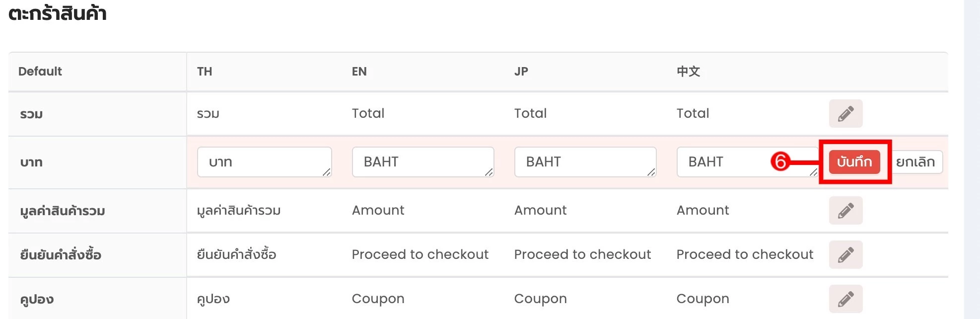Viewport: 980px width, 319px height.
Task: Edit the มูลค่าสินค้ารวม row with pencil icon
Action: point(845,211)
